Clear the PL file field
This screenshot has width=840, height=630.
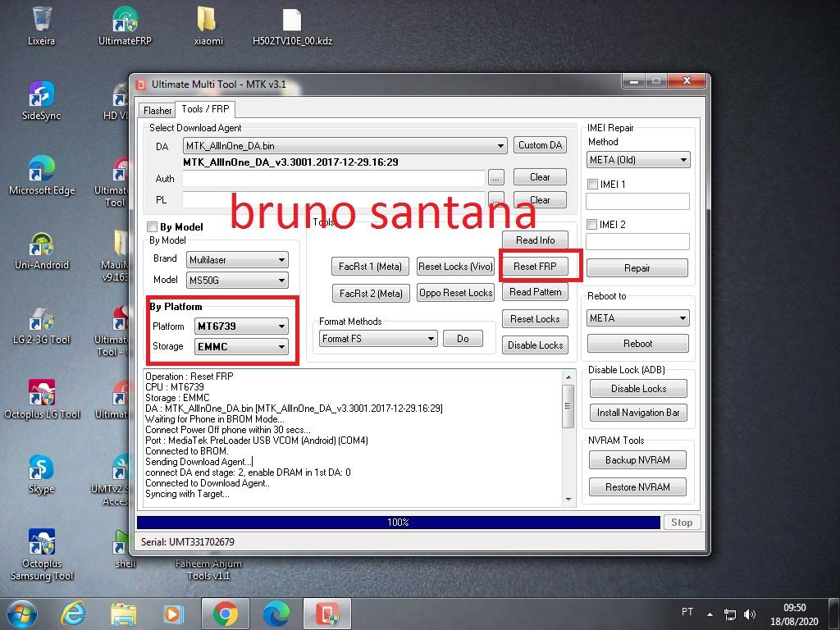[x=540, y=200]
